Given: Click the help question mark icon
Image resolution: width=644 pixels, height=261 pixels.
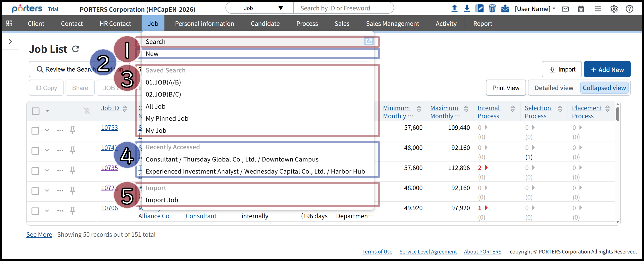Looking at the screenshot, I should pyautogui.click(x=629, y=9).
